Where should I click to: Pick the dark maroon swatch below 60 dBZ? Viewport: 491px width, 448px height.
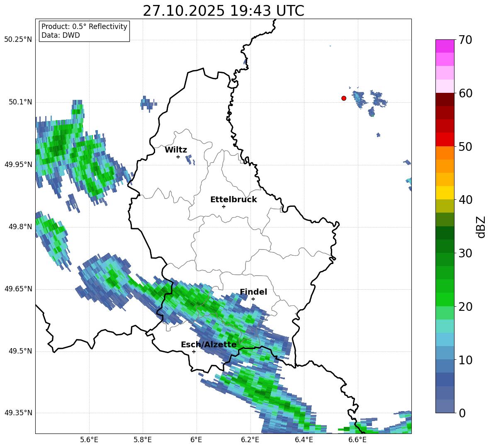click(445, 99)
